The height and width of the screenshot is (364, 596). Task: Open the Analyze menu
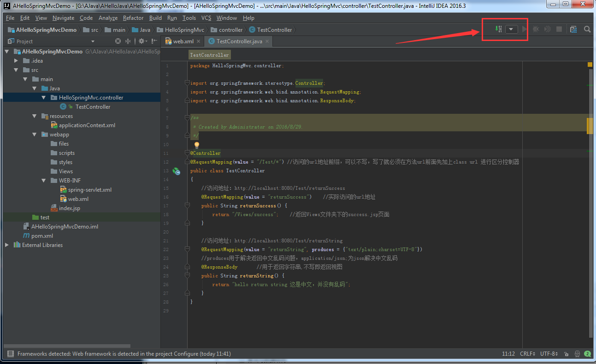click(x=108, y=18)
